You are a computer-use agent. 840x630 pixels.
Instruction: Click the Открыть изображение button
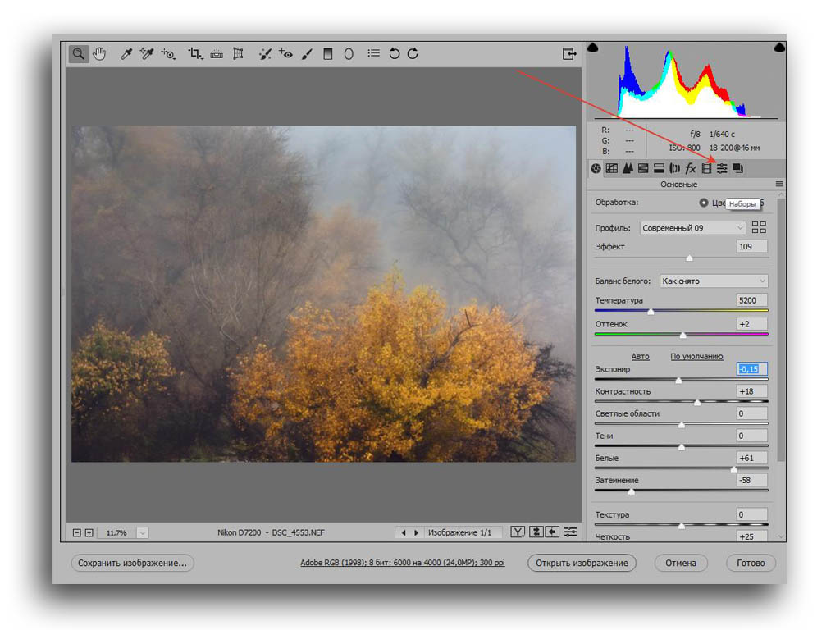tap(582, 563)
